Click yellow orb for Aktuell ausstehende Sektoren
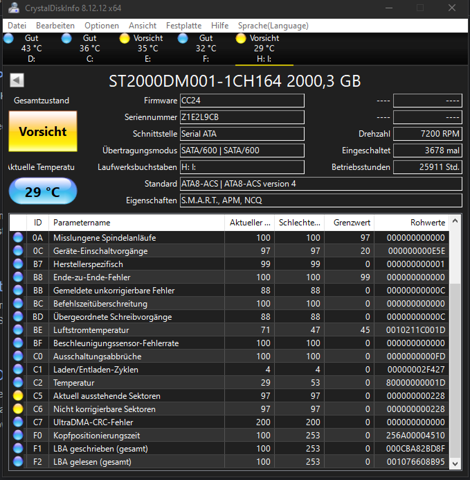The image size is (470, 480). click(x=18, y=396)
